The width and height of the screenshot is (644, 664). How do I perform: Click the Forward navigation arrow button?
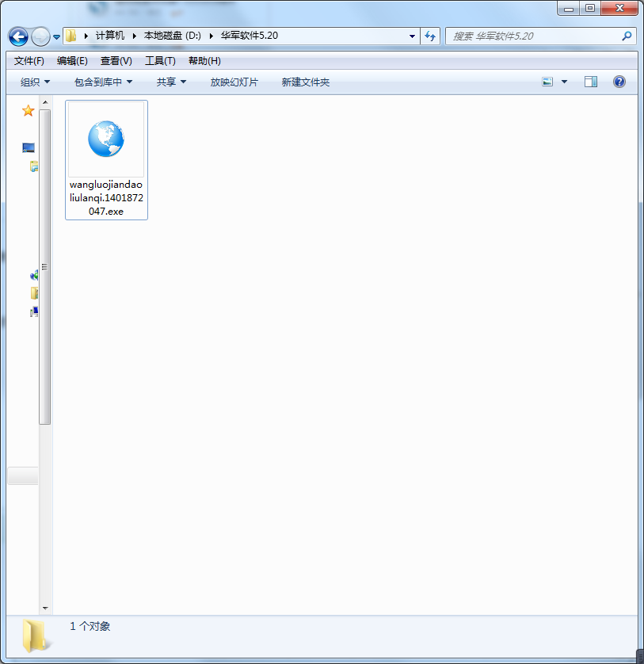[x=40, y=36]
